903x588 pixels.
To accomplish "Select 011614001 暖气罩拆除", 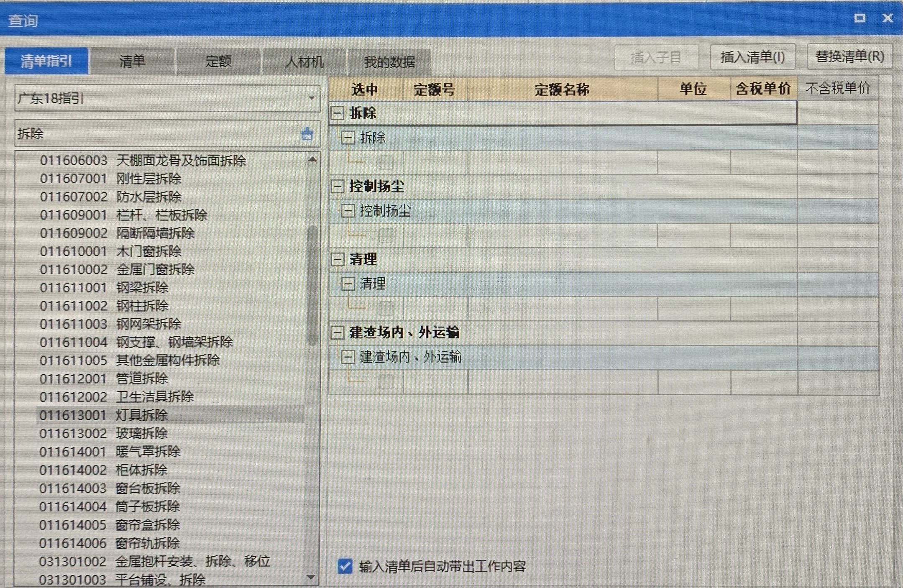I will click(110, 451).
